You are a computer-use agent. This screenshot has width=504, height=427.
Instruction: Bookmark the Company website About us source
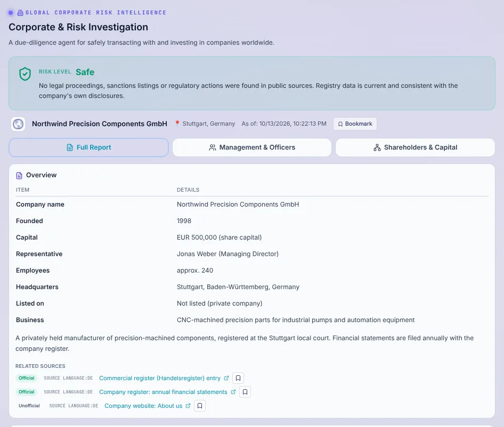point(200,406)
